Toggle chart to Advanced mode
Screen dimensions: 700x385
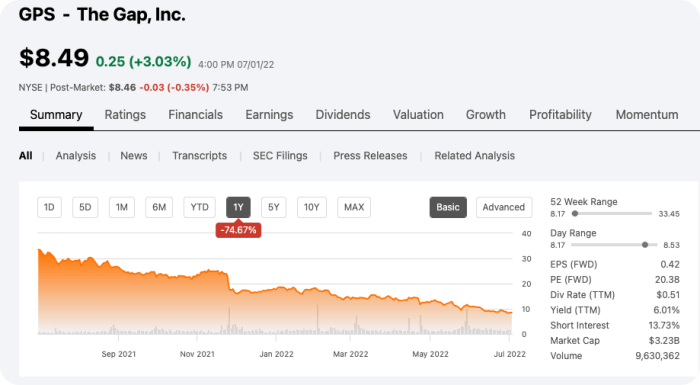click(x=504, y=207)
